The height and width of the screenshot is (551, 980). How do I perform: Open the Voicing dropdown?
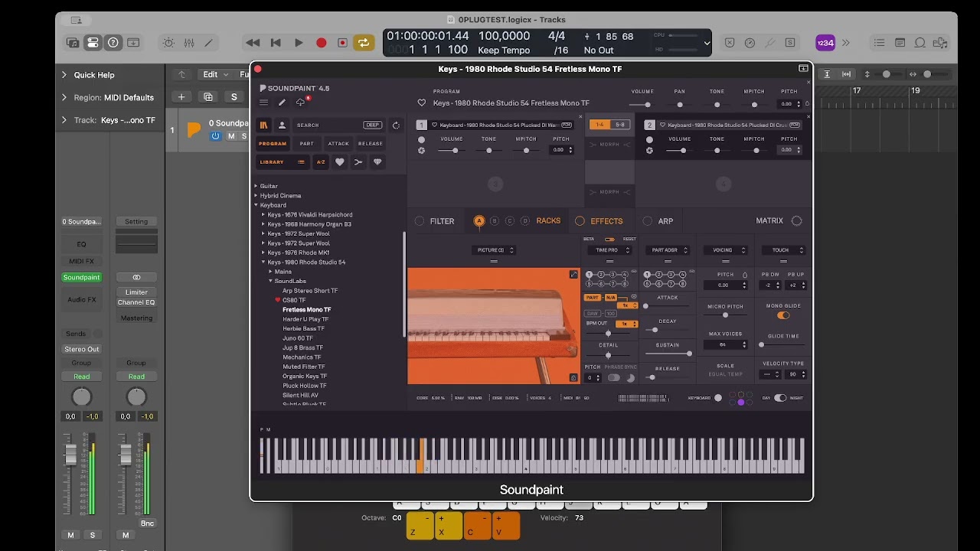pos(726,250)
